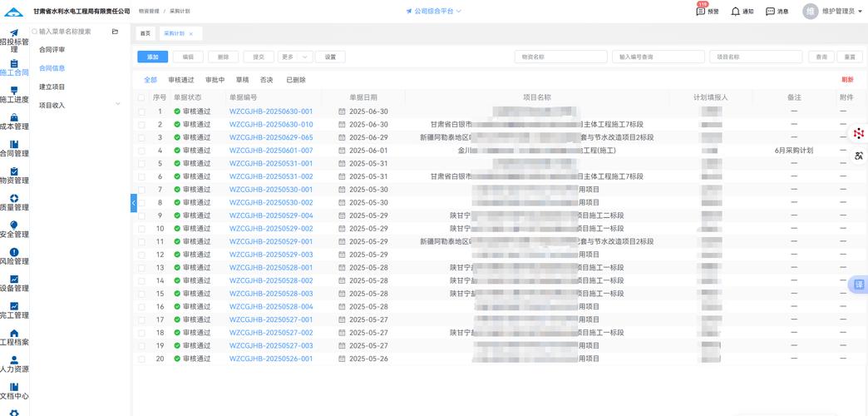Open the 物资管理 sidebar module
Screen dimensions: 868x416
14,176
